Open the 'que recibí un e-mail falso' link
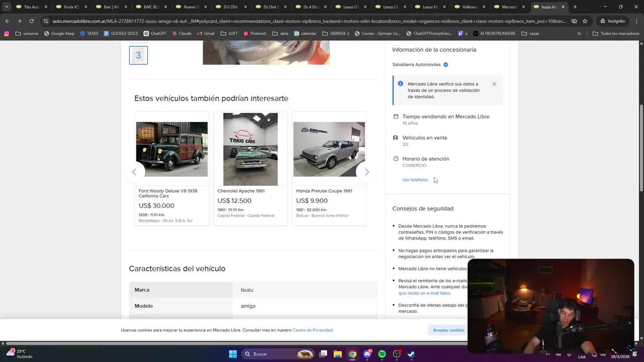 424,293
